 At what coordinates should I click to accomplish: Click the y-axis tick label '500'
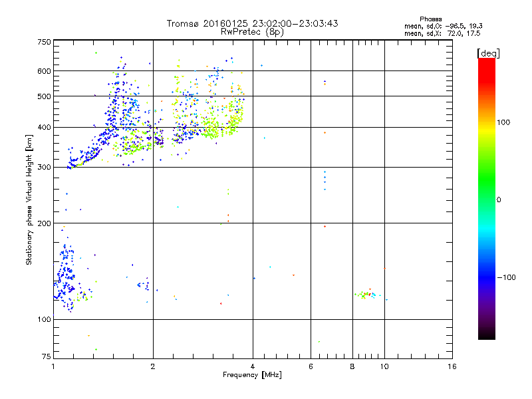pos(44,96)
